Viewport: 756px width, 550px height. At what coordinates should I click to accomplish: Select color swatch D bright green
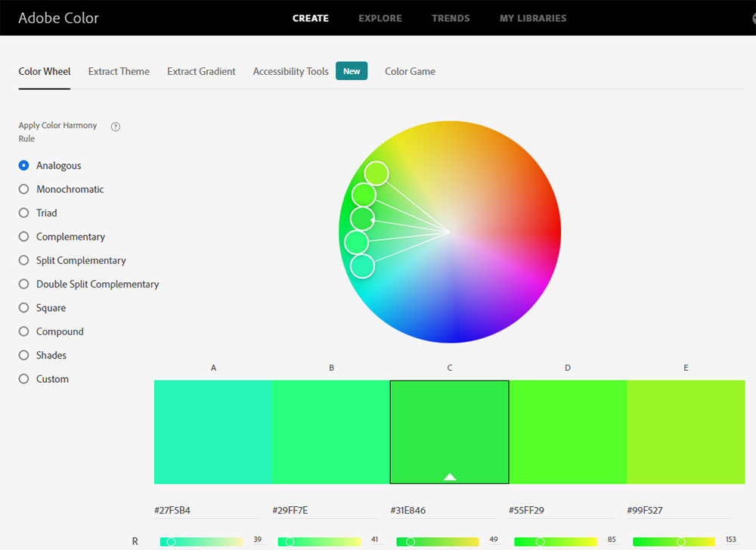pyautogui.click(x=568, y=432)
